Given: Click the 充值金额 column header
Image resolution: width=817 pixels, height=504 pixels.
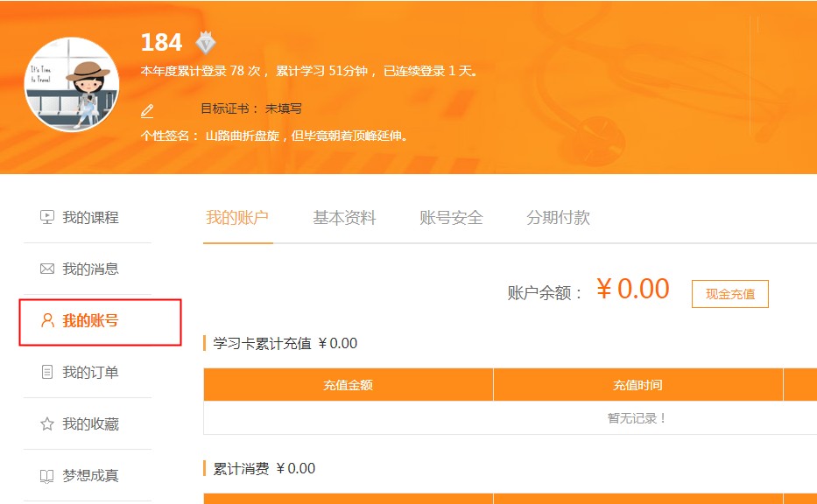Looking at the screenshot, I should [348, 385].
